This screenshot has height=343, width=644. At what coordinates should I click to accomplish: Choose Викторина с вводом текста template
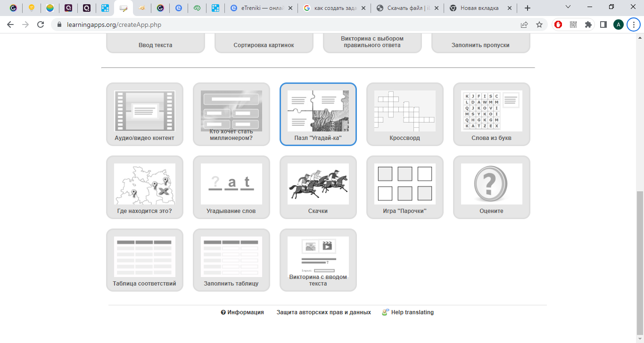(x=318, y=260)
